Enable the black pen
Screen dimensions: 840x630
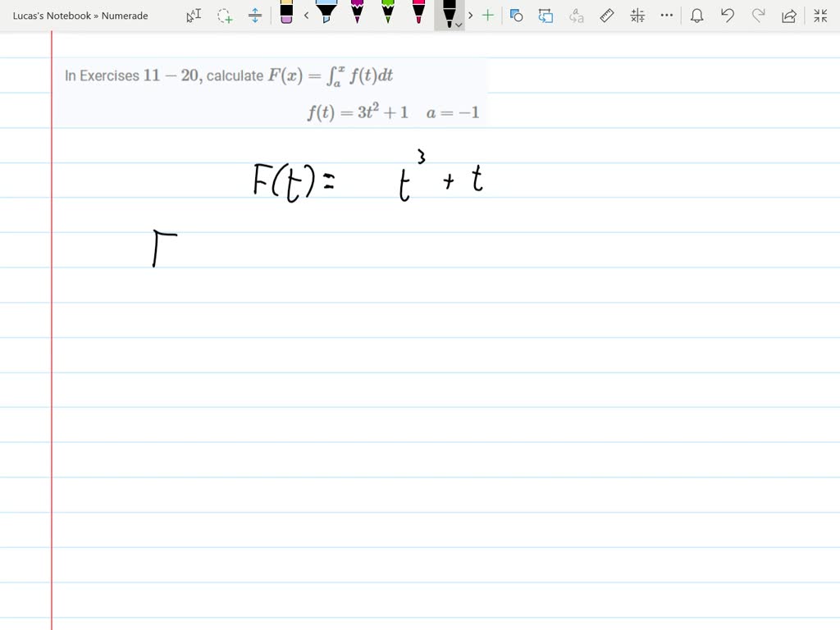[447, 13]
